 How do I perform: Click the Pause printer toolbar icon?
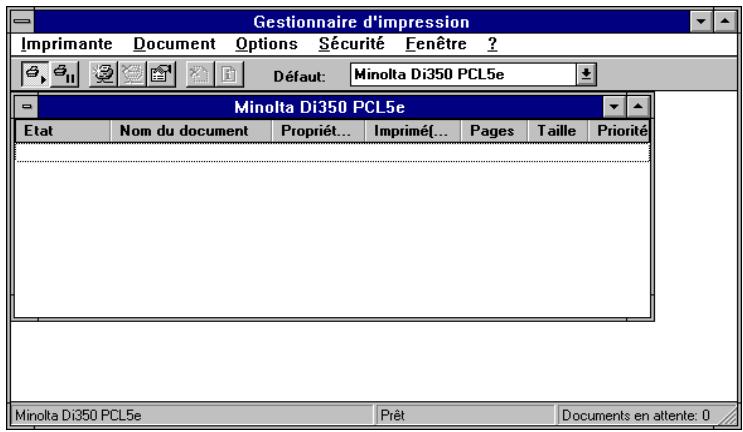(64, 74)
